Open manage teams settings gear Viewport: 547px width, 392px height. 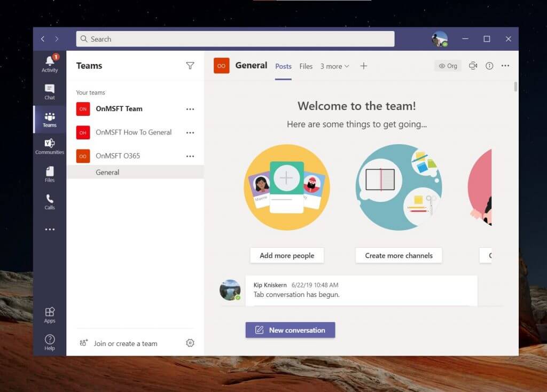[190, 343]
